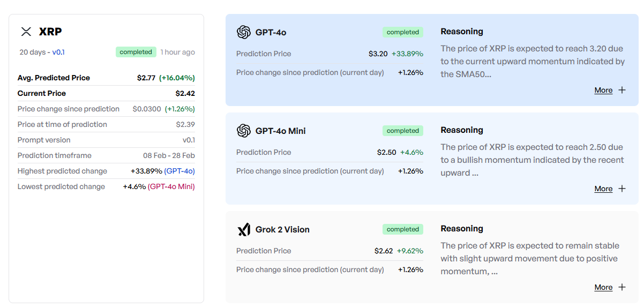Expand More under GPT-4o Mini reasoning

click(603, 189)
